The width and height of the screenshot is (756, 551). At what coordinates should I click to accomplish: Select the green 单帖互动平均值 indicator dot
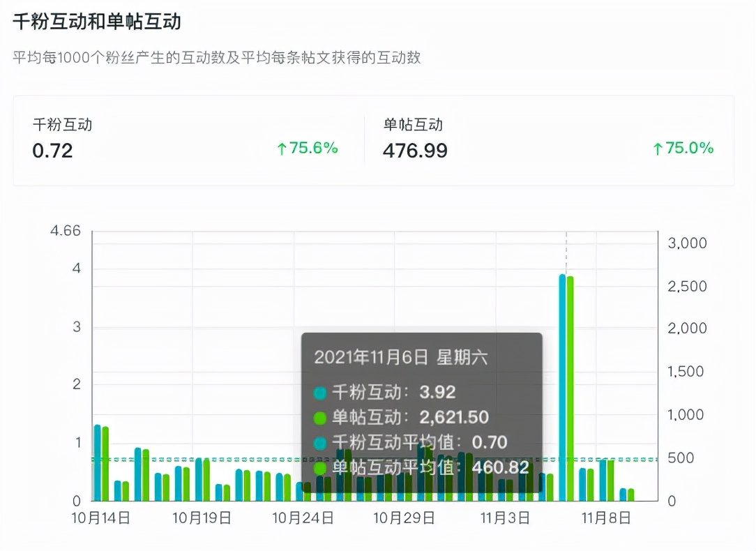point(321,469)
